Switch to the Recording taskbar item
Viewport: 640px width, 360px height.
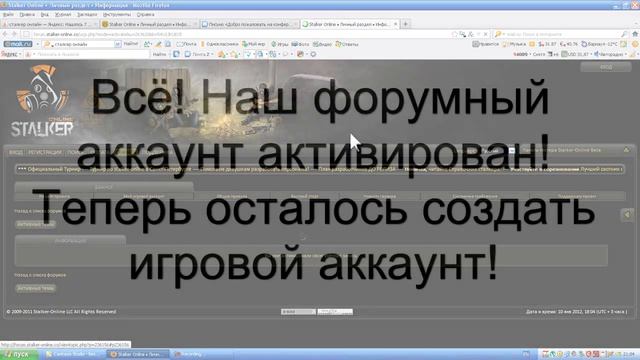point(190,354)
